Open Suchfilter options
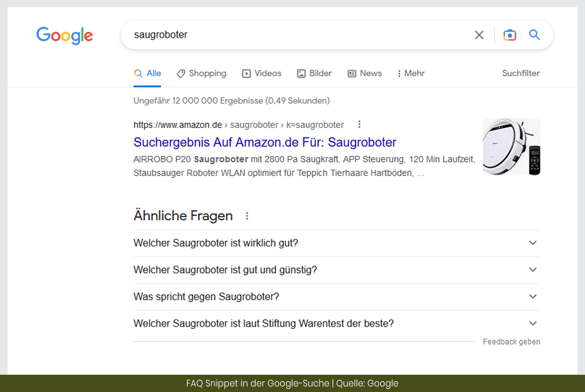Screen dimensions: 585x392 pos(521,73)
